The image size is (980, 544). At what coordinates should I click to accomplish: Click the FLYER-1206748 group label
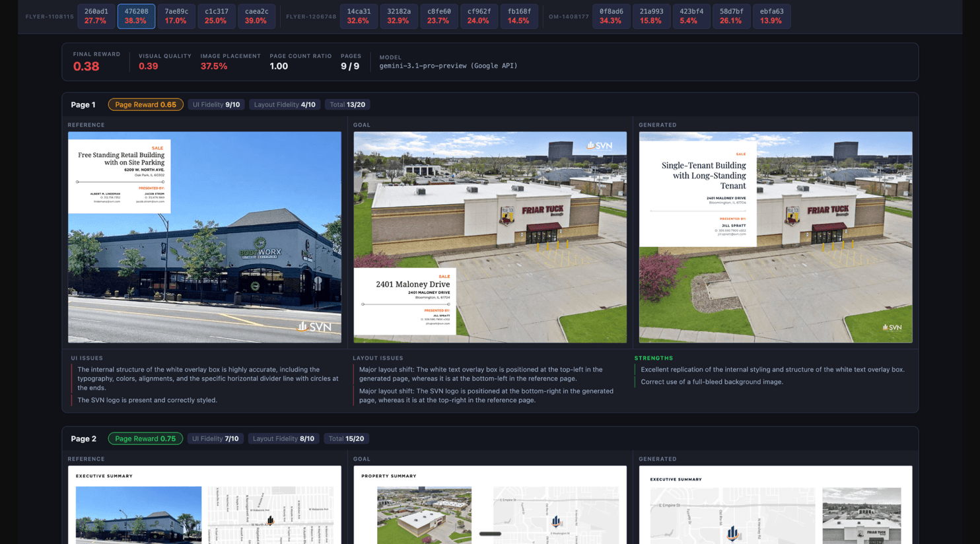(x=311, y=17)
